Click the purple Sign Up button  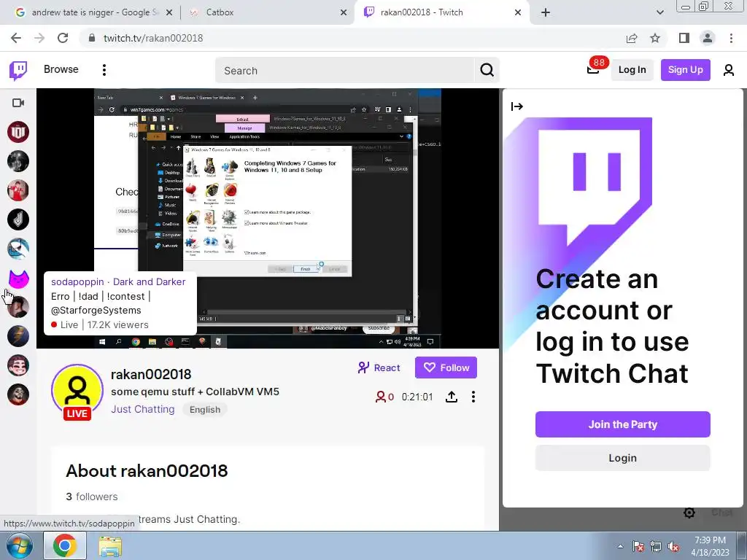(x=686, y=70)
